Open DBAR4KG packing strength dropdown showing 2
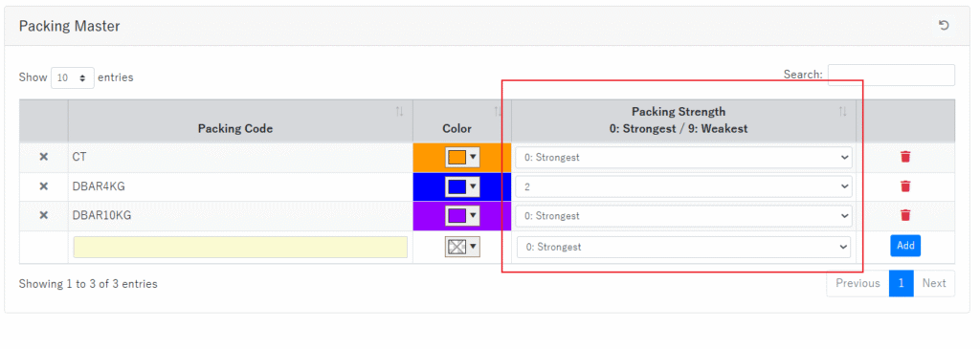 point(683,186)
